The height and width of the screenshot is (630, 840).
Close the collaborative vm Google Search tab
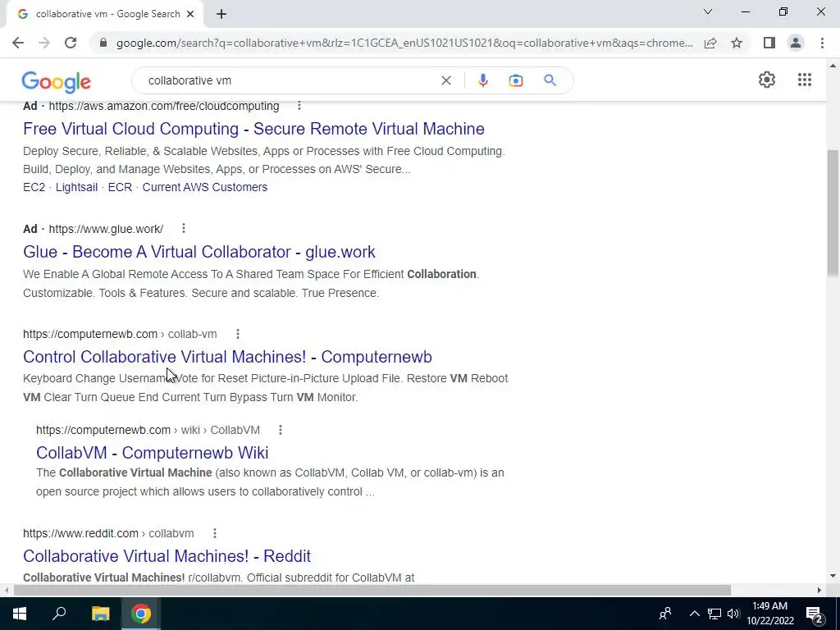[x=190, y=15]
